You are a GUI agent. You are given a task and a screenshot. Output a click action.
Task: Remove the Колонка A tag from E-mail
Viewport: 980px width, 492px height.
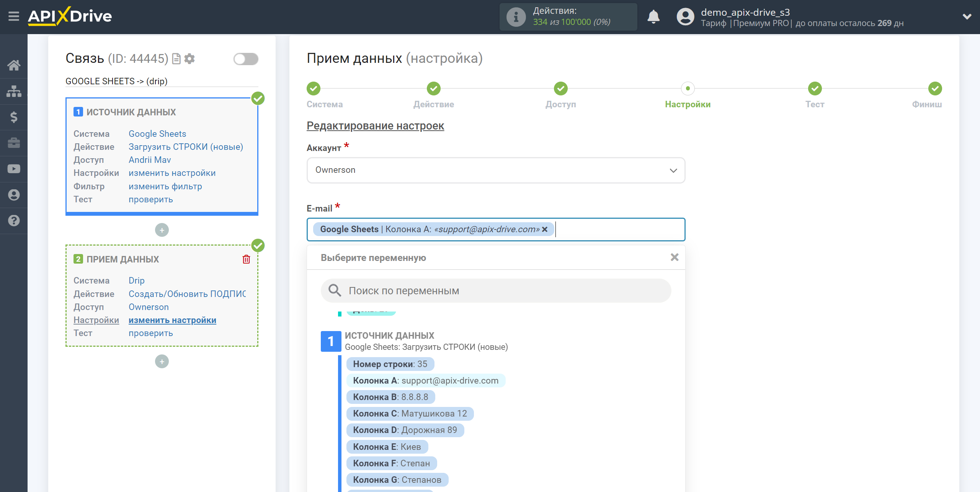[545, 229]
